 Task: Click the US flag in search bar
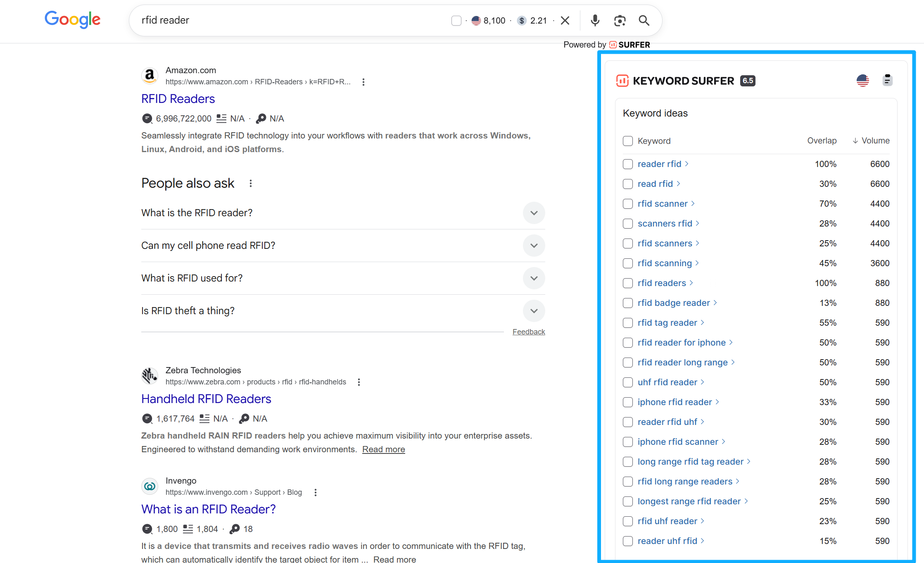click(x=476, y=20)
